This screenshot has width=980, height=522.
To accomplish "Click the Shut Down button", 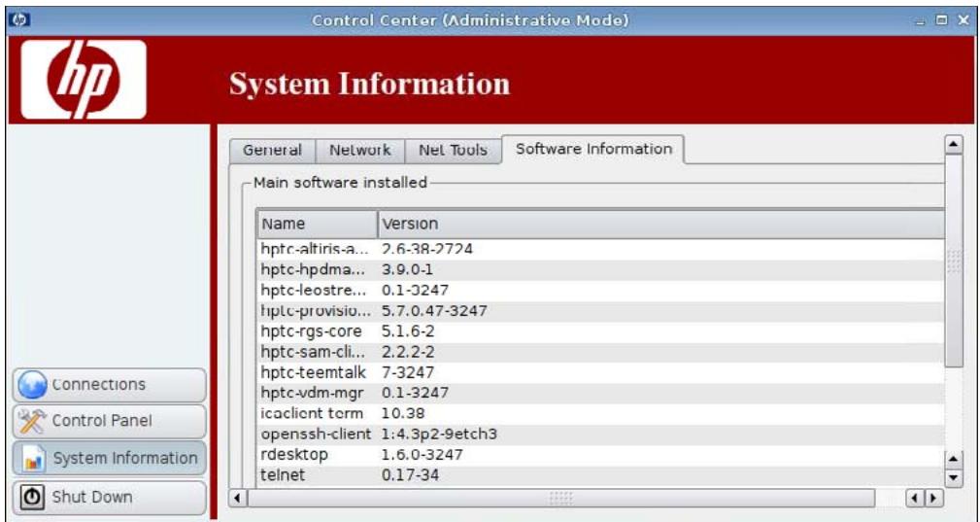I will 110,498.
